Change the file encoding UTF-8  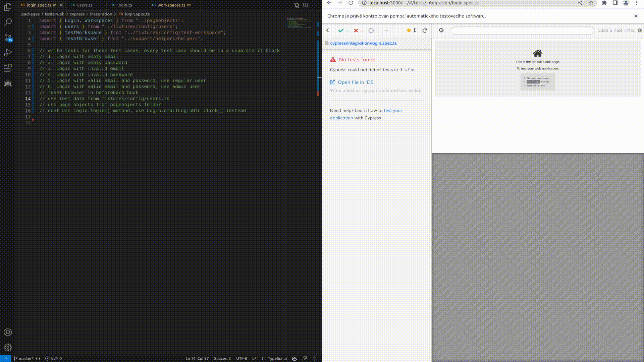241,358
